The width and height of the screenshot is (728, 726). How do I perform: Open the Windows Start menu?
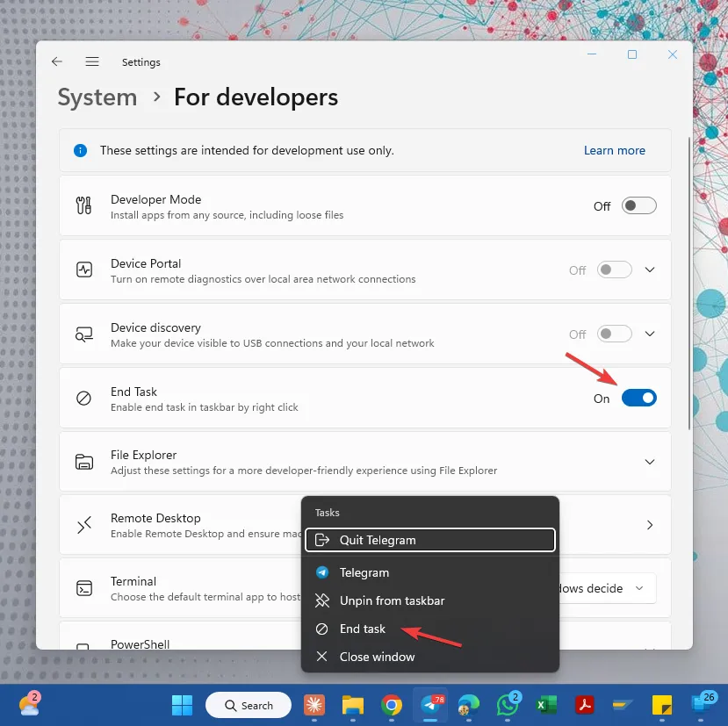[x=182, y=705]
